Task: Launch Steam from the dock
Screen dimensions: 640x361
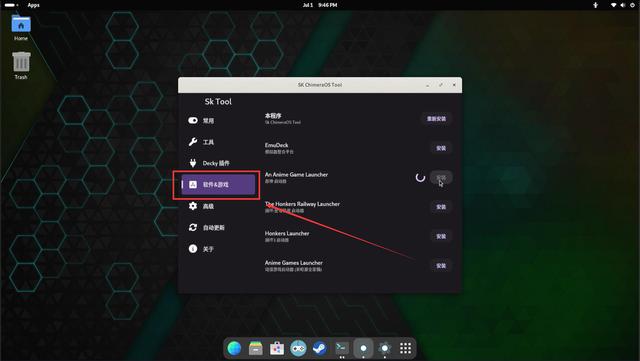Action: click(320, 348)
